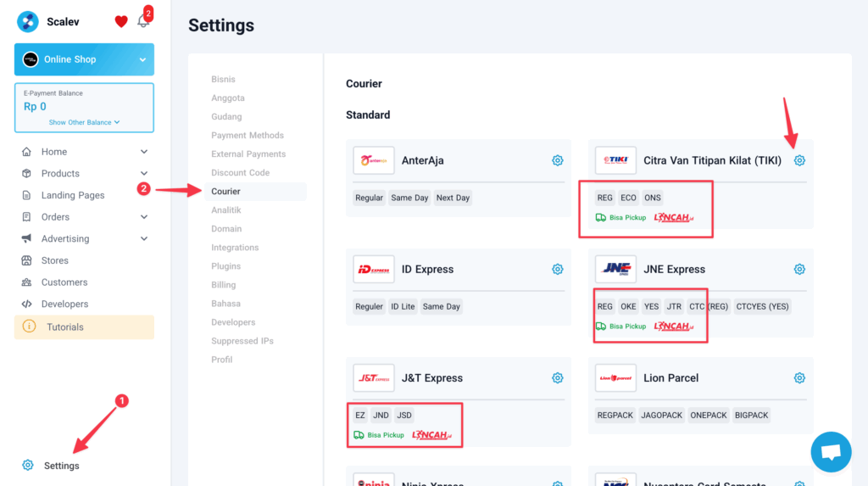The height and width of the screenshot is (486, 868).
Task: Open the notifications bell
Action: pyautogui.click(x=143, y=22)
